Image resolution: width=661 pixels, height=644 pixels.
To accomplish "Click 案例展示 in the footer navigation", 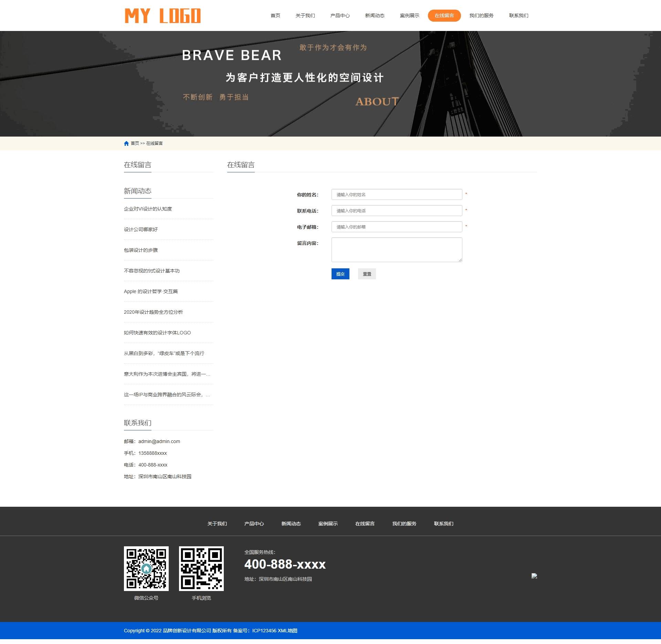I will point(328,524).
